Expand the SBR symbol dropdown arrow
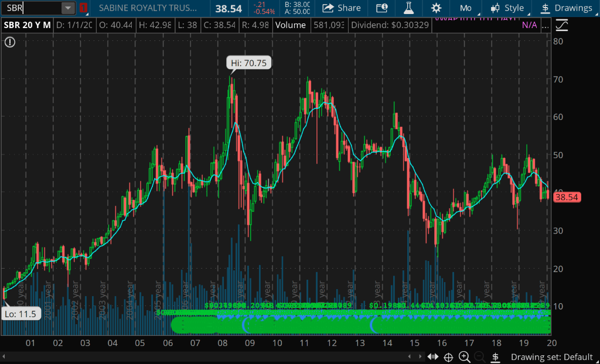This screenshot has height=364, width=600. click(68, 8)
